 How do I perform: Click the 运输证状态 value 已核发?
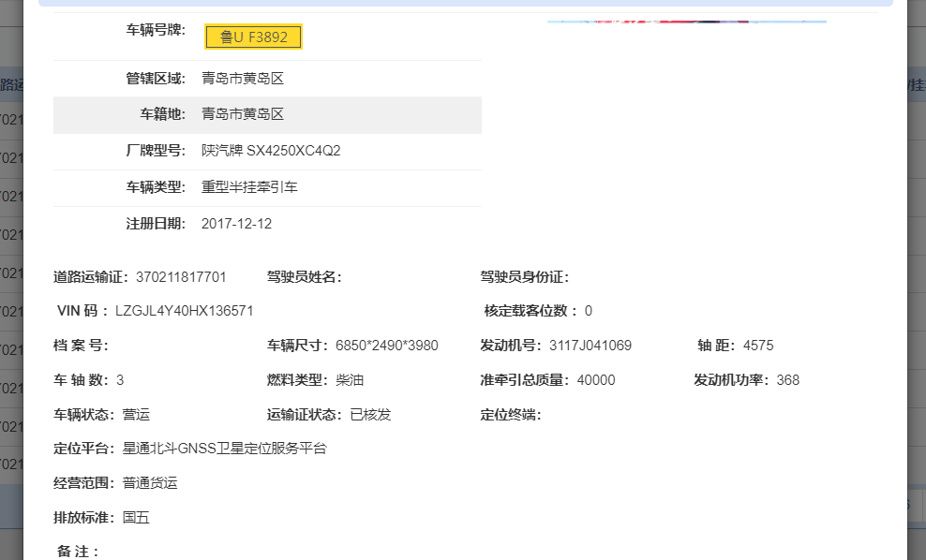[x=370, y=415]
